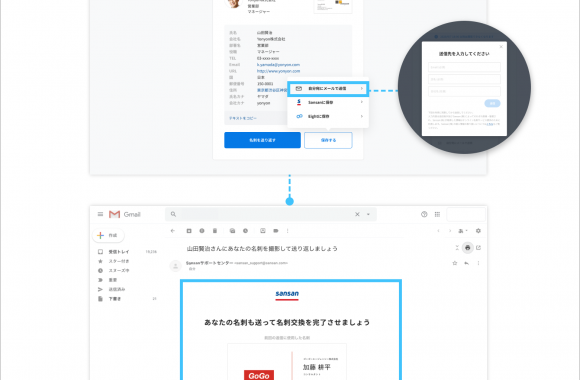Image resolution: width=580 pixels, height=380 pixels.
Task: Select Sansanに保存 menu item
Action: click(328, 102)
